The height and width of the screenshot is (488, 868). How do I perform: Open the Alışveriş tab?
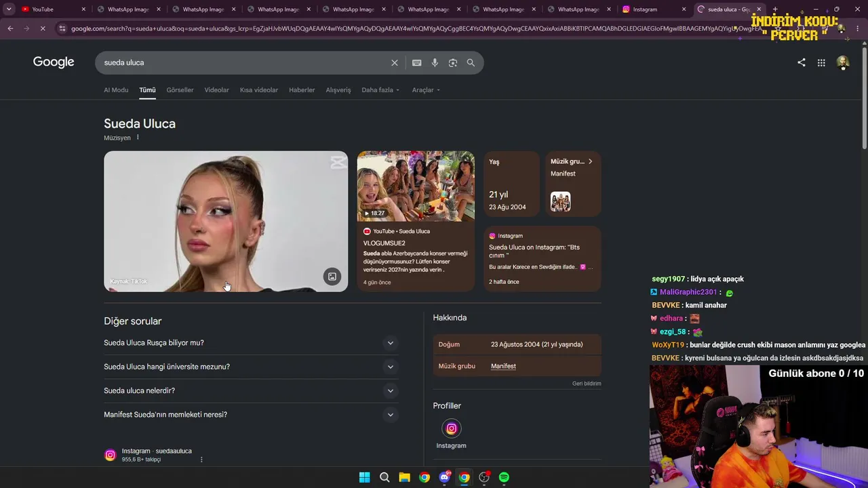click(x=338, y=90)
